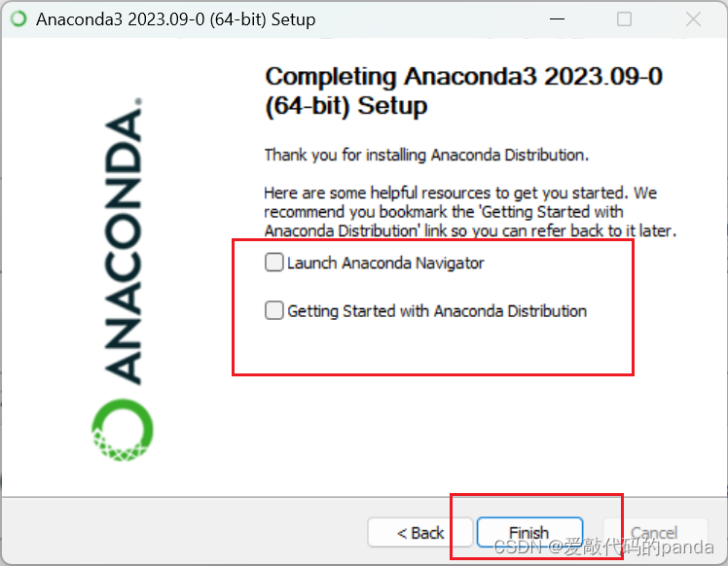Click the registered trademark dot above ANACONDA wordmark
This screenshot has width=728, height=566.
pyautogui.click(x=138, y=101)
